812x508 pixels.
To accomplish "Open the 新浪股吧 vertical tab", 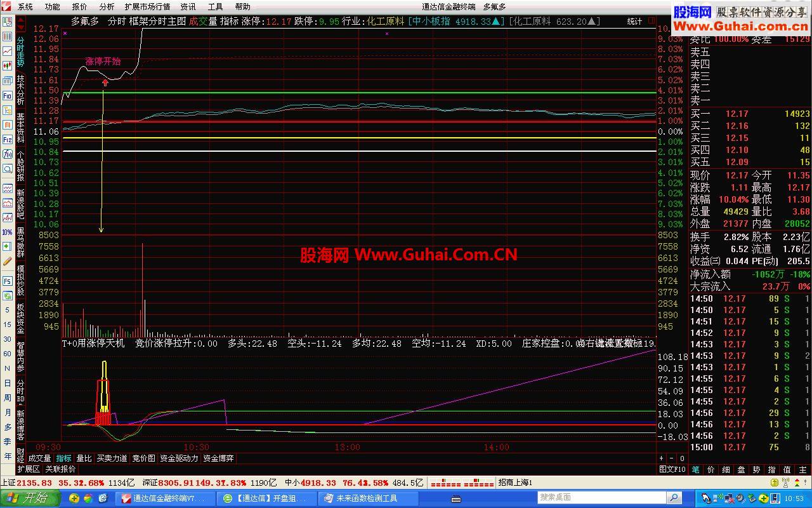I will pyautogui.click(x=20, y=204).
